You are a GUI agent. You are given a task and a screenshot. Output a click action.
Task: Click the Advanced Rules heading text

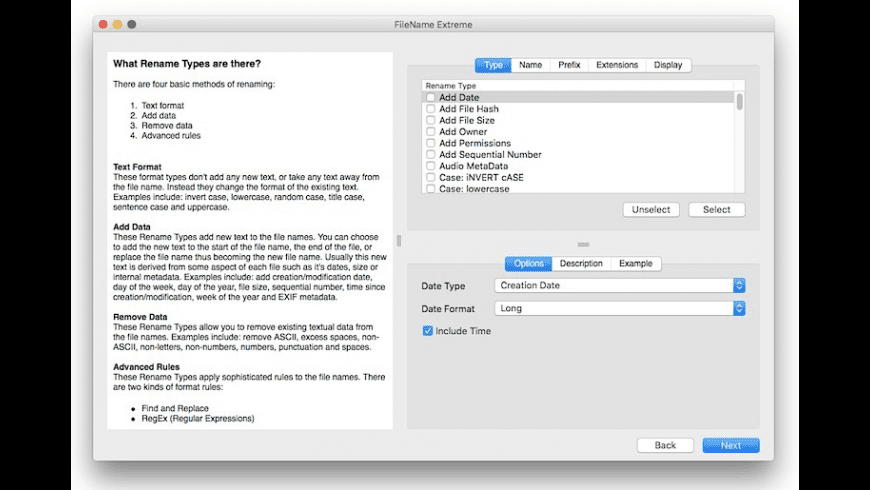[x=146, y=367]
